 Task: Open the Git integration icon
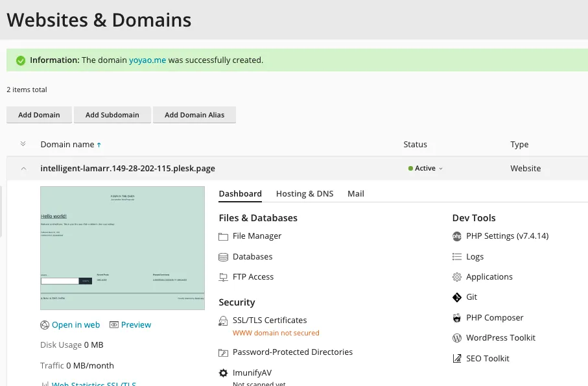457,296
